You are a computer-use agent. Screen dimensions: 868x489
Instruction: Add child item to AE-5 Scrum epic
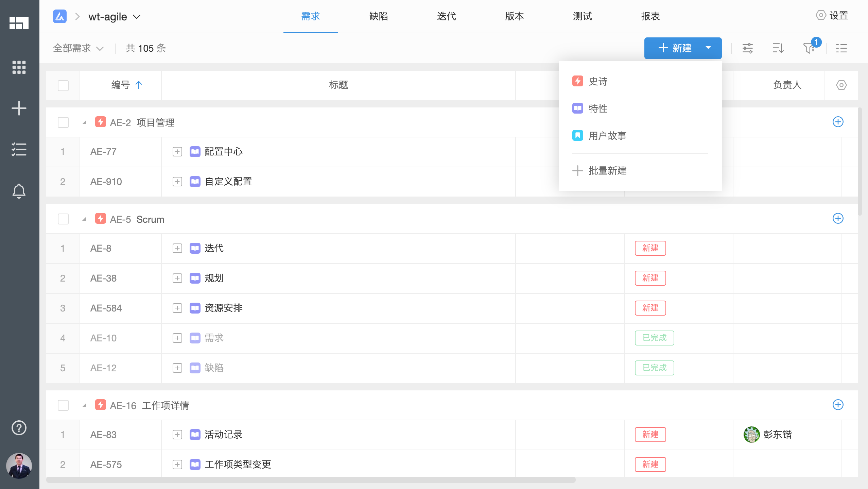838,218
